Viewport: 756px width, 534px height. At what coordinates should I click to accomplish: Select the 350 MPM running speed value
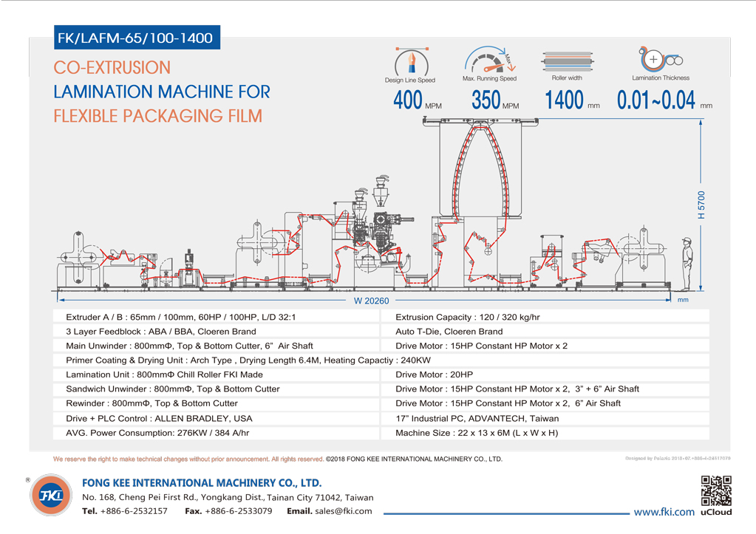(x=495, y=100)
